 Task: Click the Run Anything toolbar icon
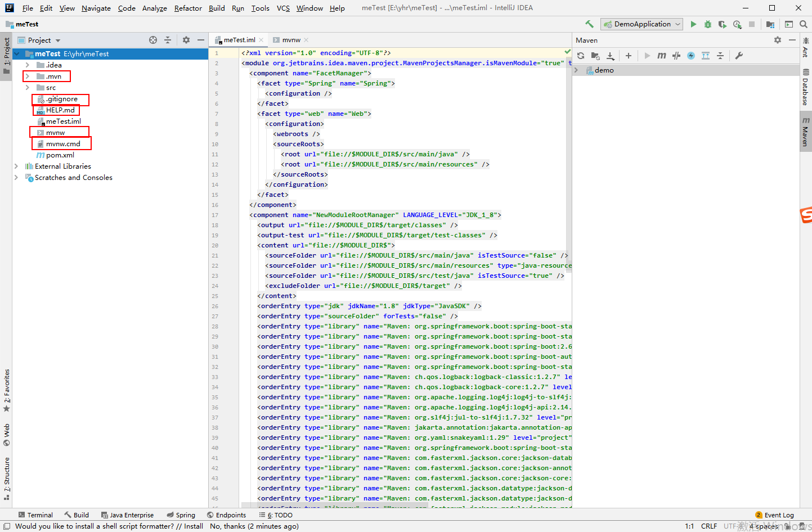click(x=789, y=24)
